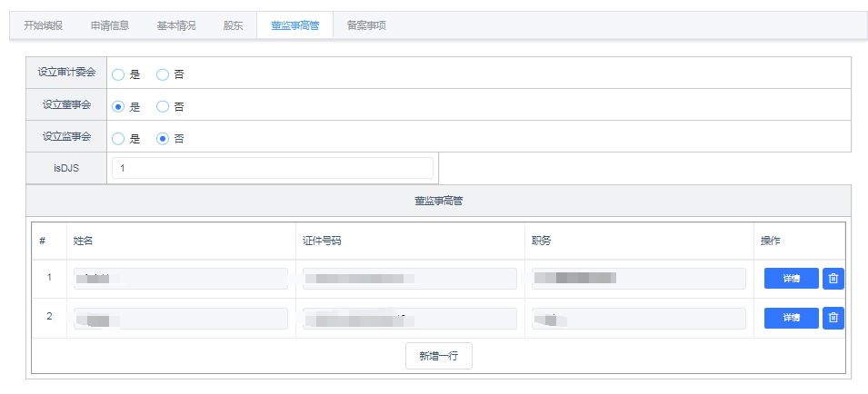Click the 设立审计委会 label

pos(66,72)
